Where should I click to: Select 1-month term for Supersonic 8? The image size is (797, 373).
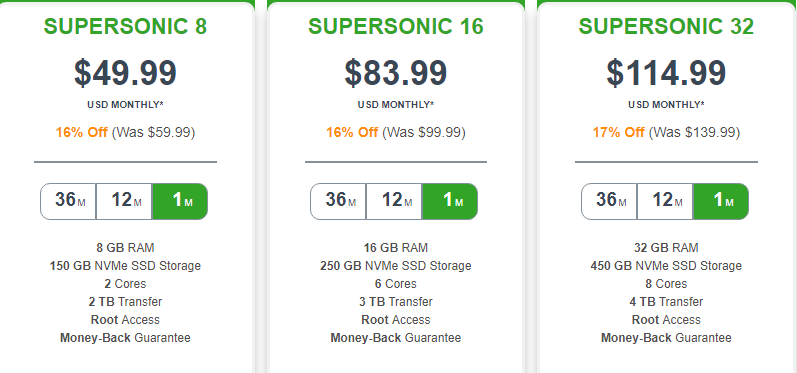point(180,201)
